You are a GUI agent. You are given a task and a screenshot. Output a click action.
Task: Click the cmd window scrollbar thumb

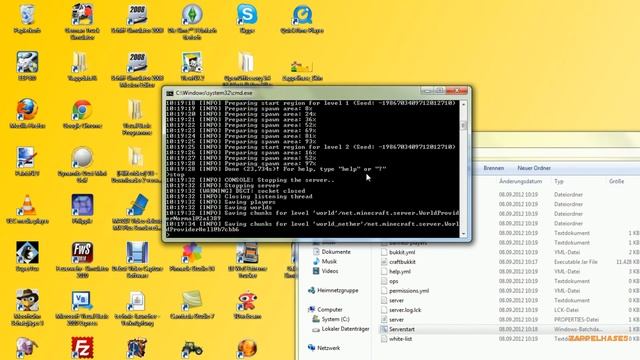463,125
